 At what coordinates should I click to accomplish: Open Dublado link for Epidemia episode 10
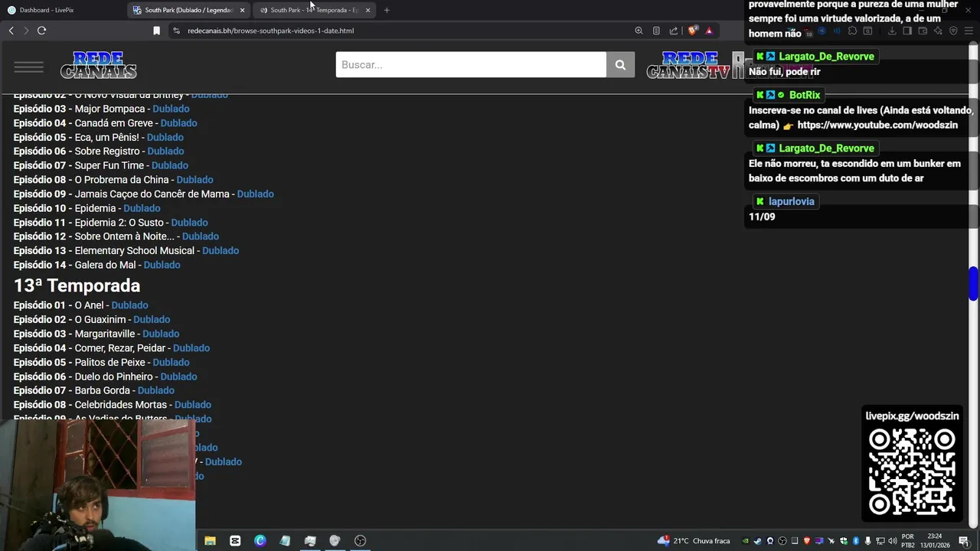click(142, 208)
